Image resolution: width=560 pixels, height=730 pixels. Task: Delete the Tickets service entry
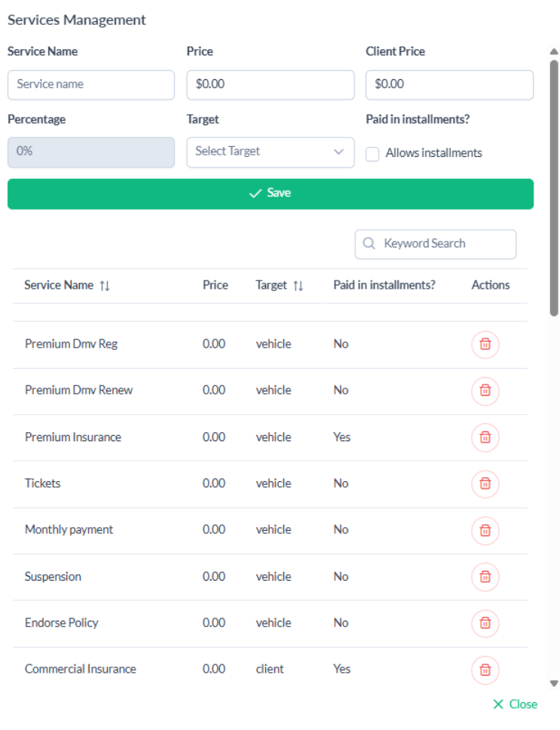click(485, 483)
